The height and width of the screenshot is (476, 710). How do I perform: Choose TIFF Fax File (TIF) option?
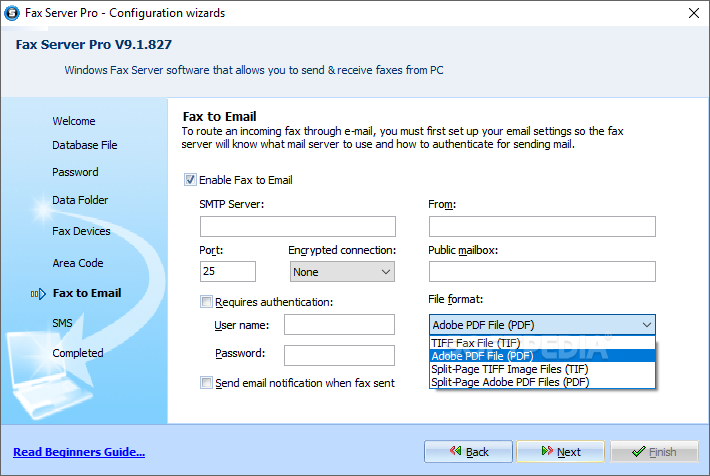(542, 343)
